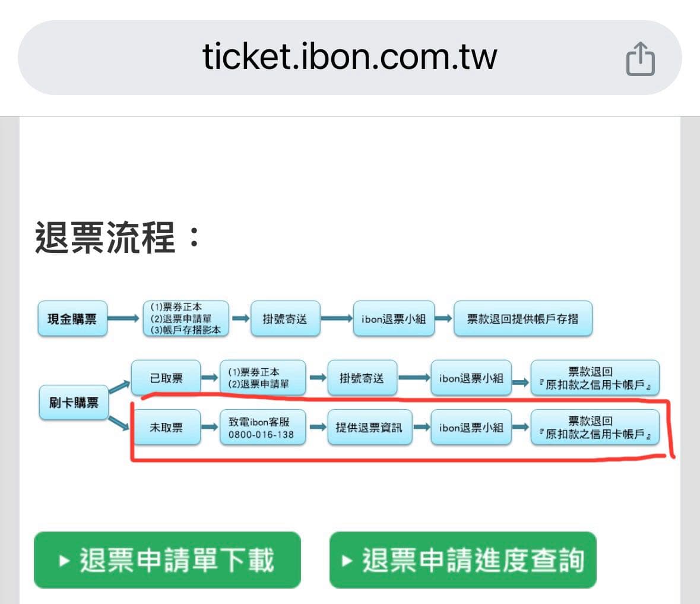Open the 退票申請進度查詢 button
The height and width of the screenshot is (604, 700).
pos(463,560)
